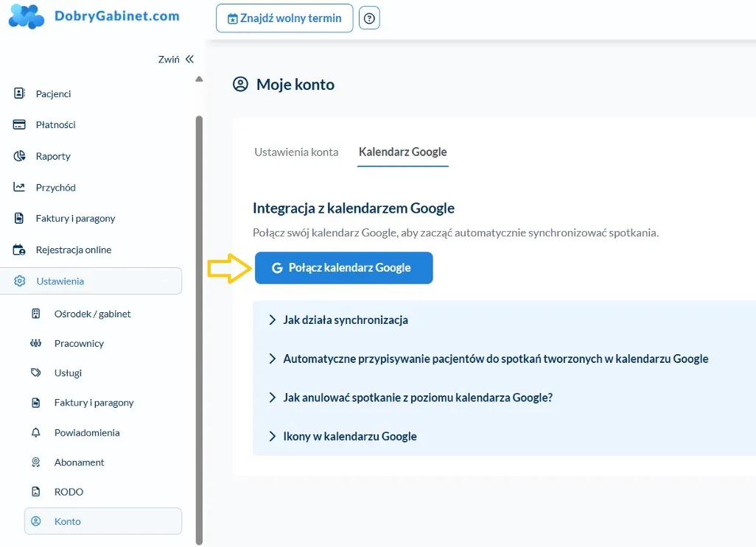Screen dimensions: 756x547
Task: Click the Powiadomienia bell icon
Action: pyautogui.click(x=35, y=433)
